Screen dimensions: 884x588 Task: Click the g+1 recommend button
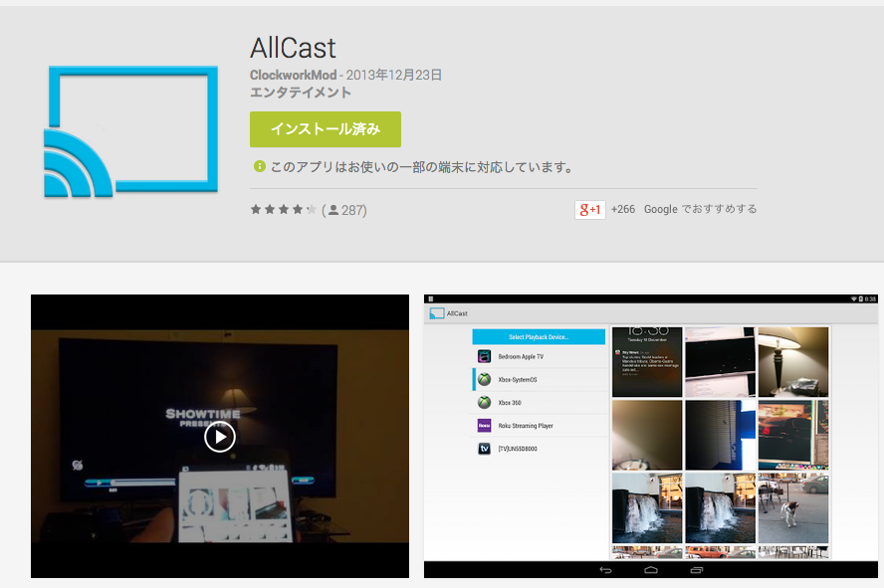click(589, 210)
